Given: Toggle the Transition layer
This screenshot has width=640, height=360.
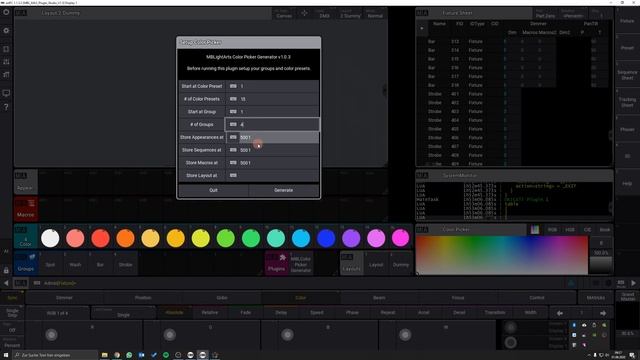Looking at the screenshot, I should 495,312.
